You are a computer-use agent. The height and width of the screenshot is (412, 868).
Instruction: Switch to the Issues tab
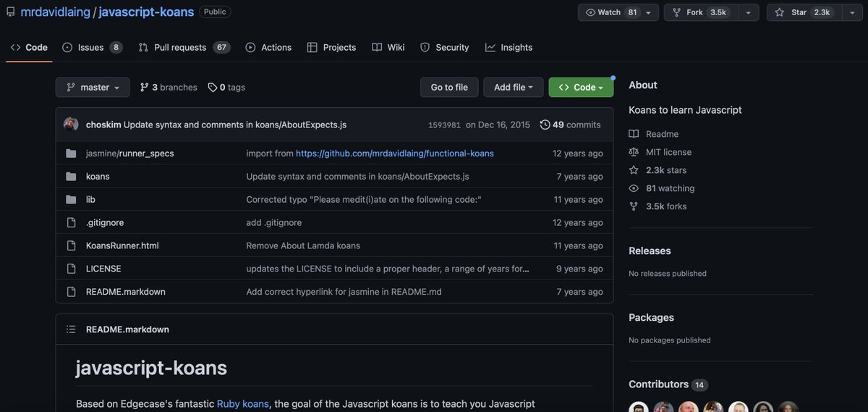tap(92, 47)
